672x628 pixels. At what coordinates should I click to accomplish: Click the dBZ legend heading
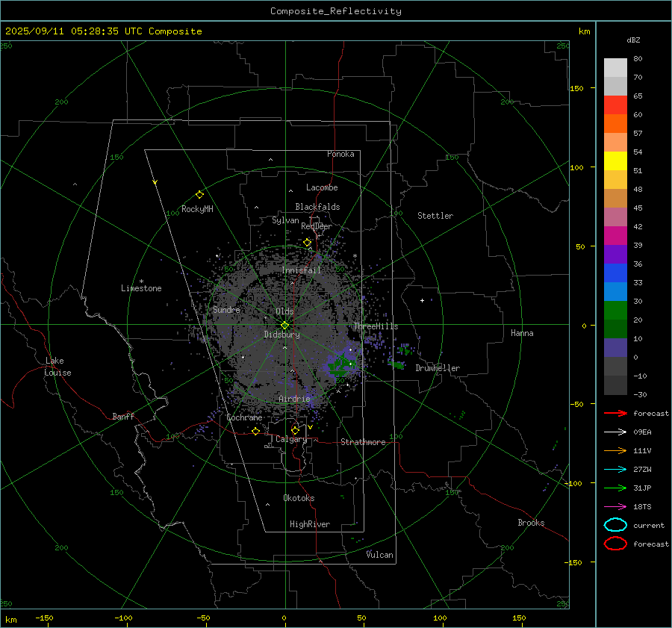[x=633, y=40]
